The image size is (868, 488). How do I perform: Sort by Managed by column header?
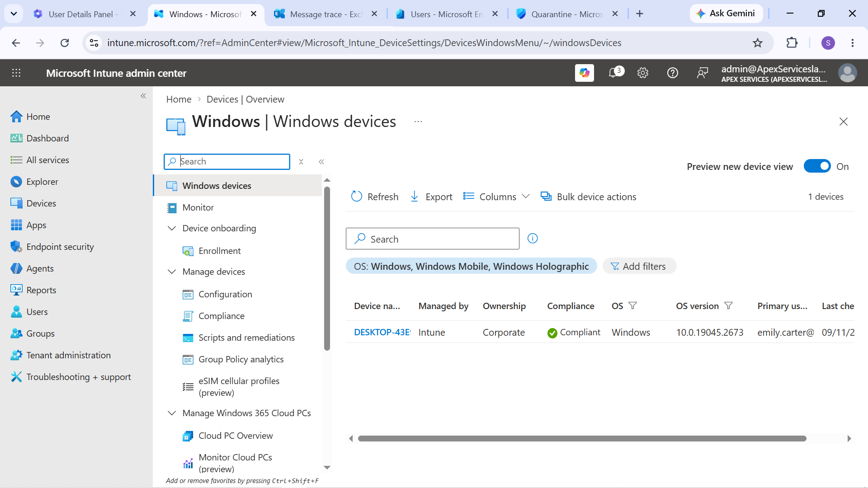443,306
